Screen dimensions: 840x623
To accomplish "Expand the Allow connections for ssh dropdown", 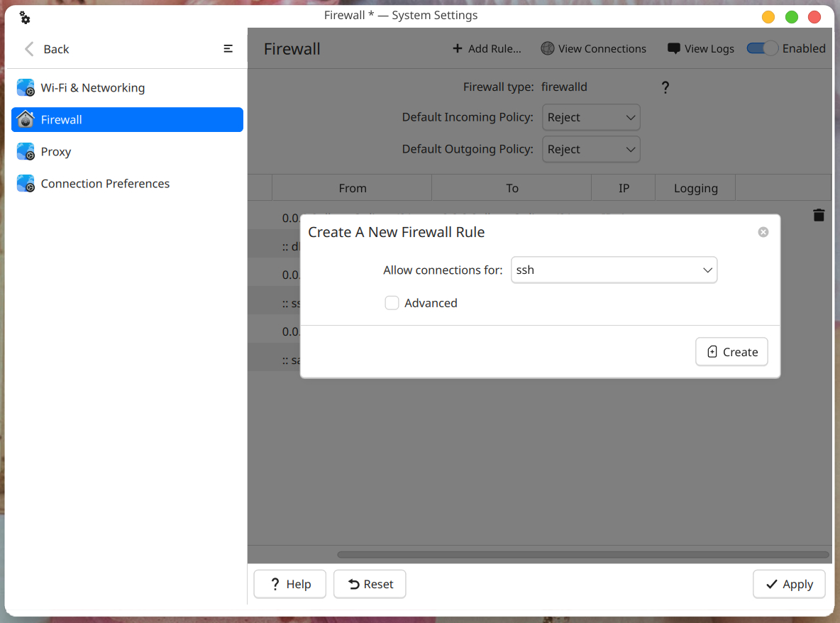I will click(614, 270).
